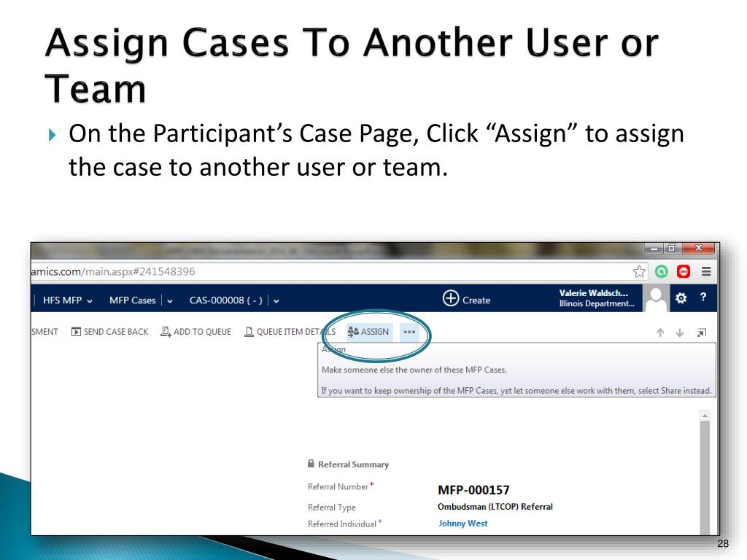
Task: Click Queue Item Details command
Action: tap(290, 332)
